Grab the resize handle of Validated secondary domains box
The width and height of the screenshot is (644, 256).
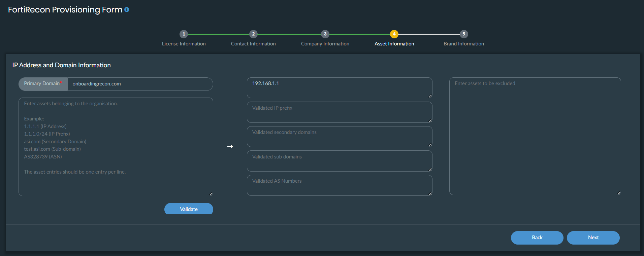tap(430, 145)
